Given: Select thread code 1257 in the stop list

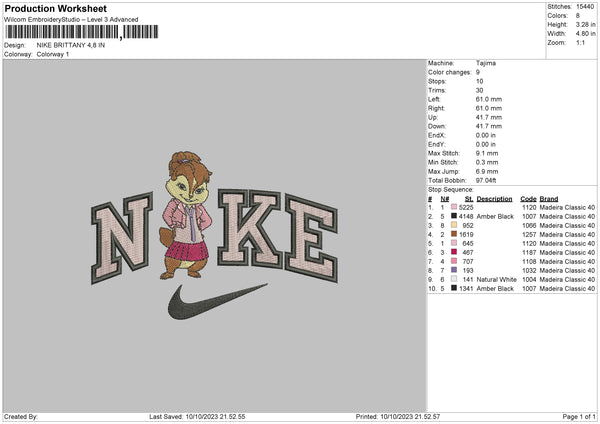Looking at the screenshot, I should point(529,235).
